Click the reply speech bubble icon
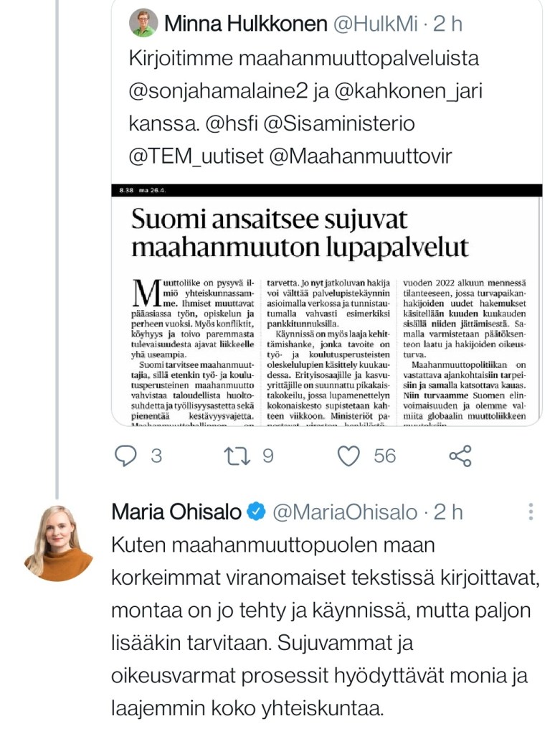The width and height of the screenshot is (560, 734). (126, 456)
